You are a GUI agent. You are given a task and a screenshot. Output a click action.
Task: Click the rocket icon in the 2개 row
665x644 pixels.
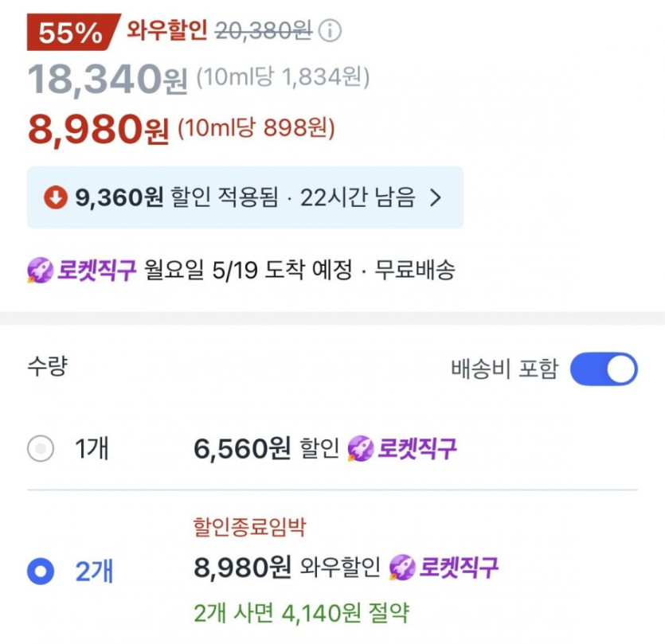402,568
